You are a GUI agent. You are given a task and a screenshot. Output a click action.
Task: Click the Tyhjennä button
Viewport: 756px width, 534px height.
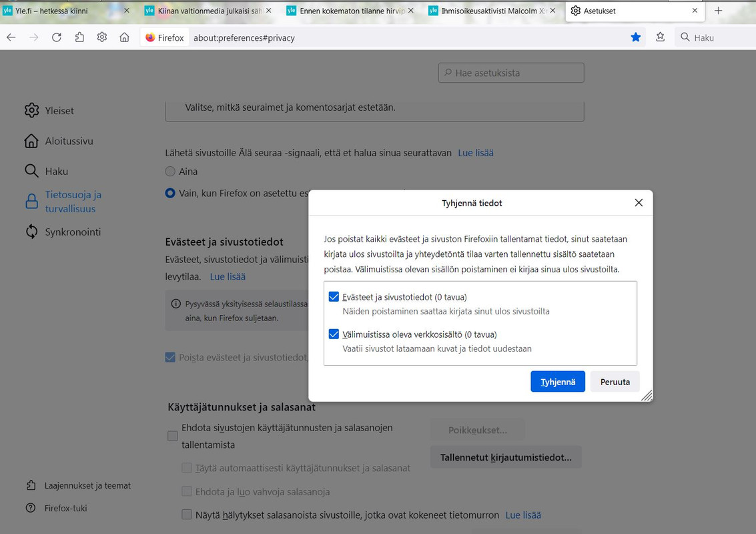[x=558, y=382]
